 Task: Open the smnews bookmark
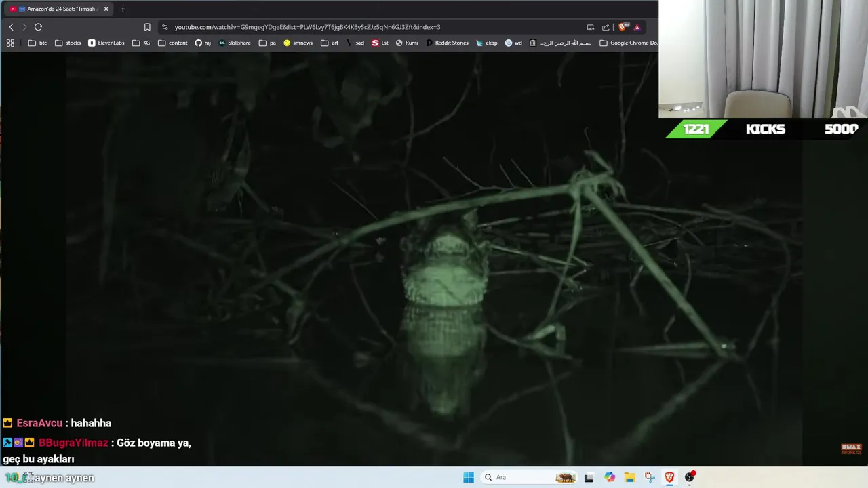(x=298, y=43)
